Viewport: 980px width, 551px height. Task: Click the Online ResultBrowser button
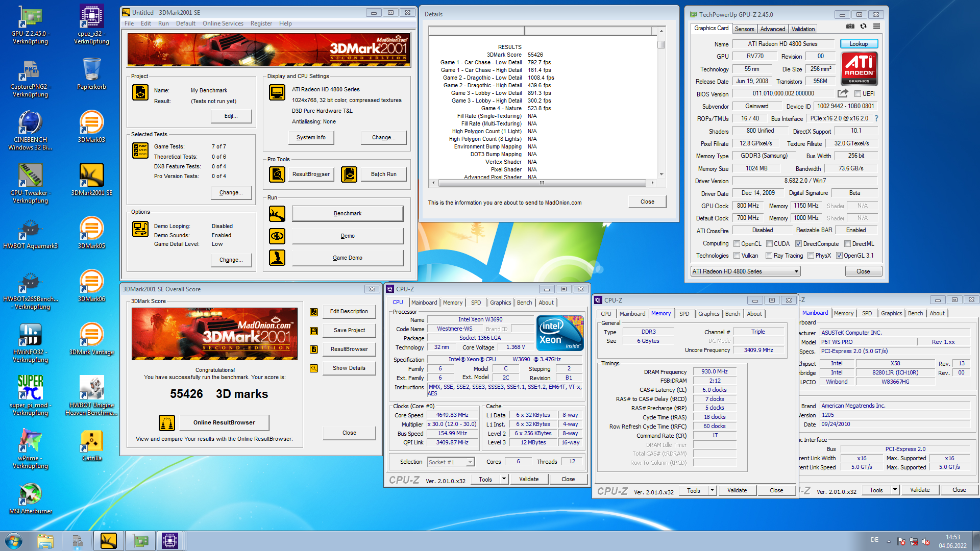224,422
